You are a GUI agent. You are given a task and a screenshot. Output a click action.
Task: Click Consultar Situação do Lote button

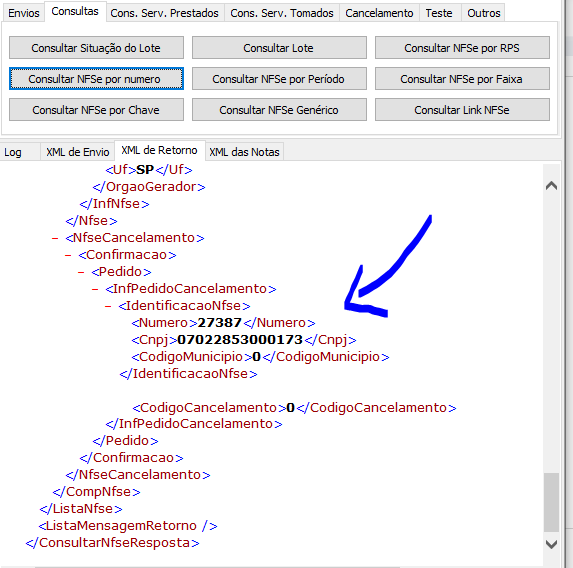point(96,48)
